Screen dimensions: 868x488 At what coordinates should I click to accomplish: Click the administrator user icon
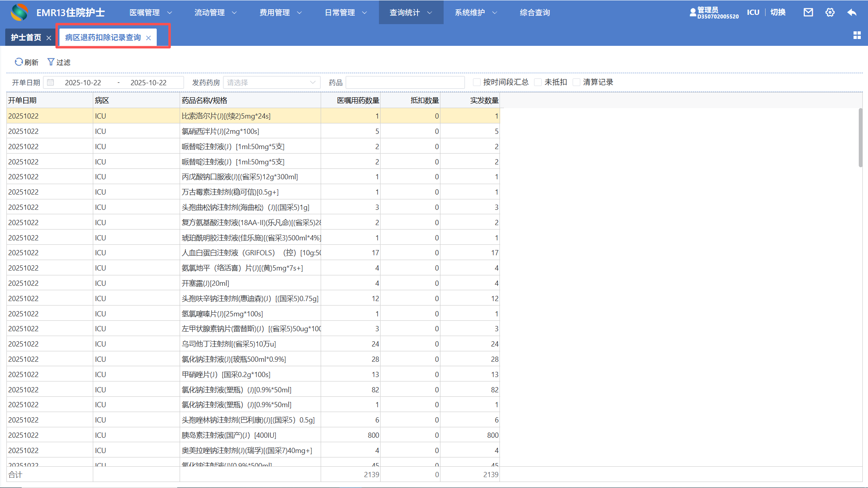click(693, 12)
